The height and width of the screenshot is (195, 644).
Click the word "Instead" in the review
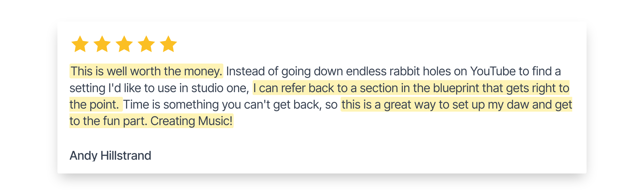coord(245,71)
